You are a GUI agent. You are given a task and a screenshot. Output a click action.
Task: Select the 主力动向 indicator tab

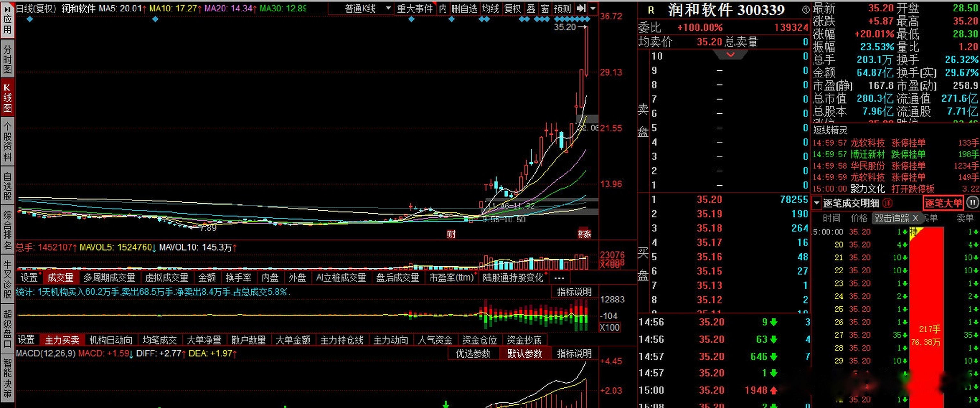(x=391, y=339)
